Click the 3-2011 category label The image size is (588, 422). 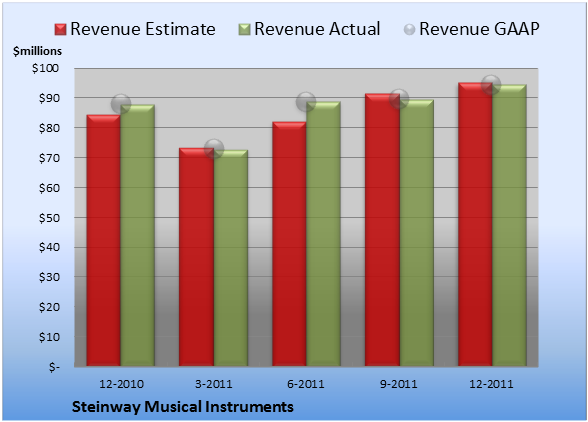click(x=214, y=384)
